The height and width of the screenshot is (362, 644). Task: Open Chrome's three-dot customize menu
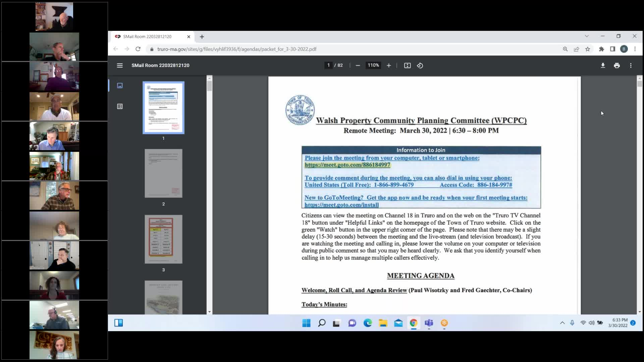(x=635, y=49)
